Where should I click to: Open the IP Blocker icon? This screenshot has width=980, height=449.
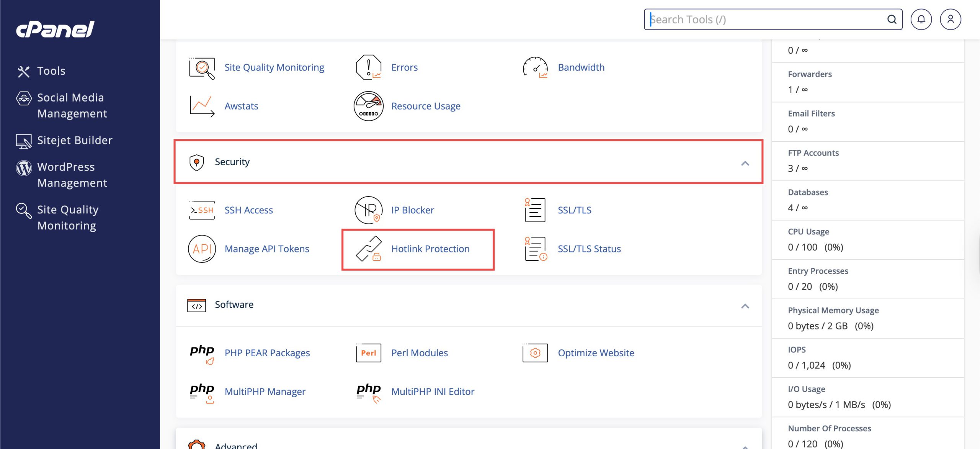tap(368, 210)
